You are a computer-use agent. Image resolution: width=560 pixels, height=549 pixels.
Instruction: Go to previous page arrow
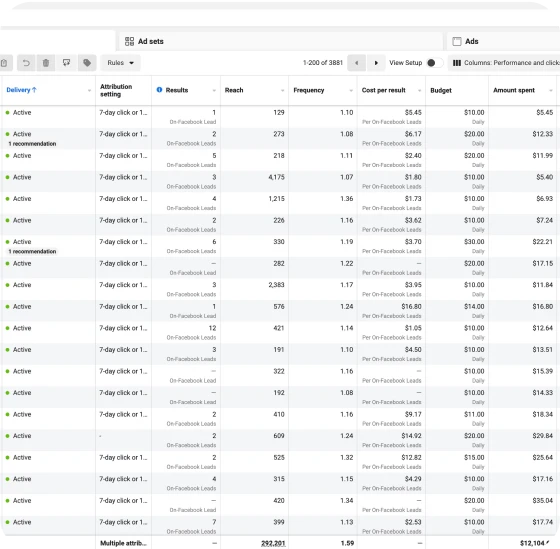[356, 63]
